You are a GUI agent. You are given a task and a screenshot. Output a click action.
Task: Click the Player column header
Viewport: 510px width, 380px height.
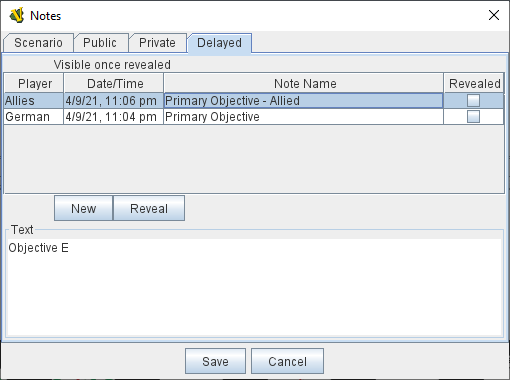point(34,83)
